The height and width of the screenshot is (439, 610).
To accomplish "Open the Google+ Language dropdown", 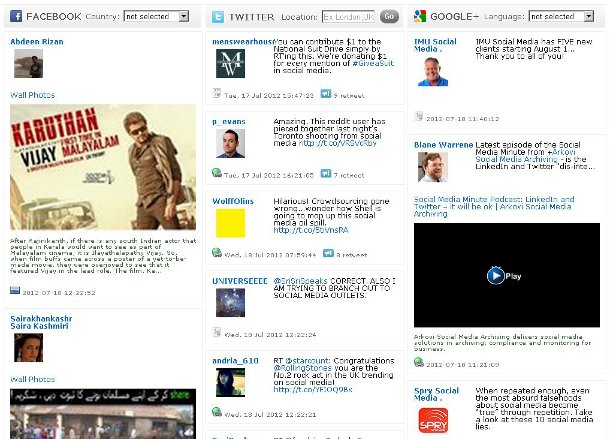I will pos(561,16).
